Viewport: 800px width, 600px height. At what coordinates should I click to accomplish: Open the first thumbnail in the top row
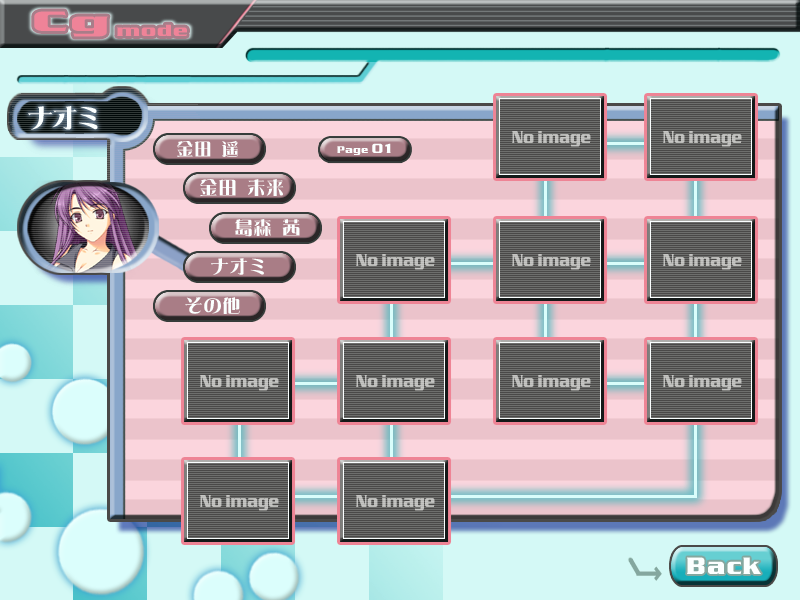point(550,137)
